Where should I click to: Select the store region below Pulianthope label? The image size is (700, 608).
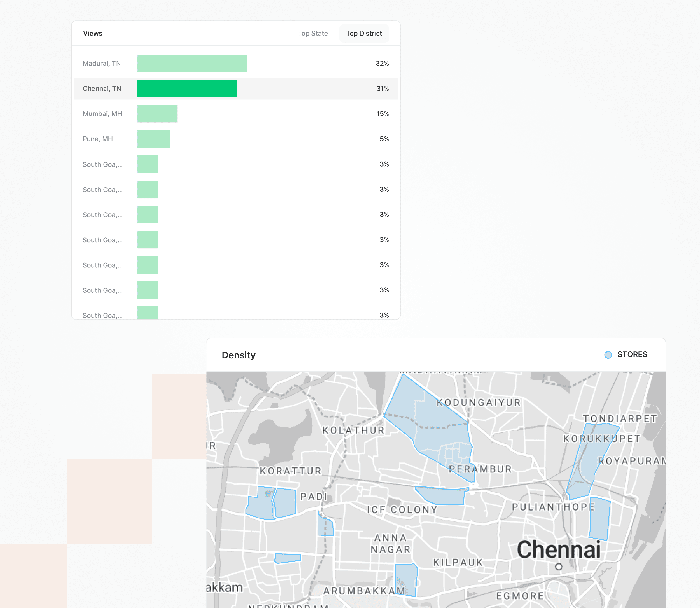click(600, 518)
